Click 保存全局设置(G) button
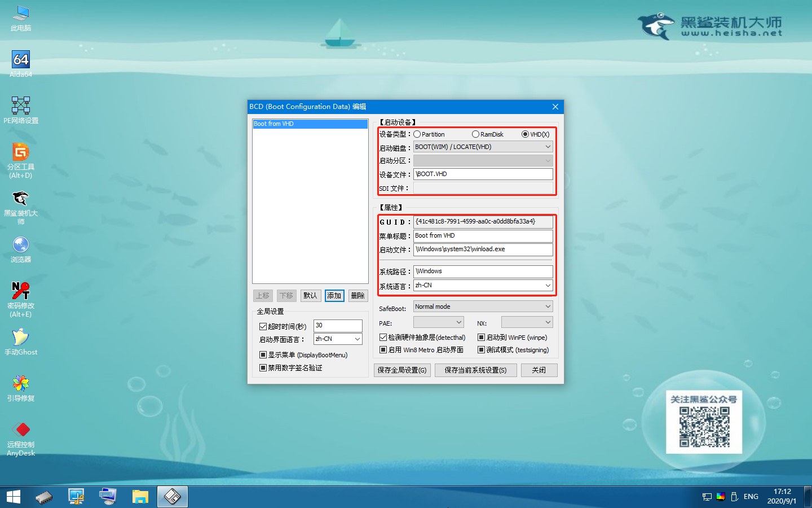812x508 pixels. point(402,370)
